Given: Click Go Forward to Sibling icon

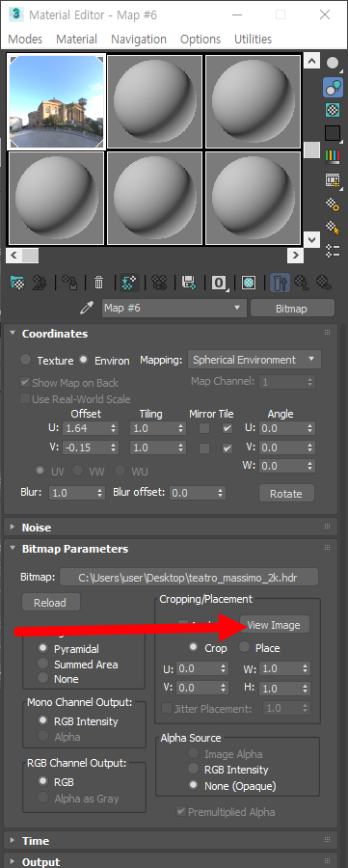Looking at the screenshot, I should (x=324, y=283).
